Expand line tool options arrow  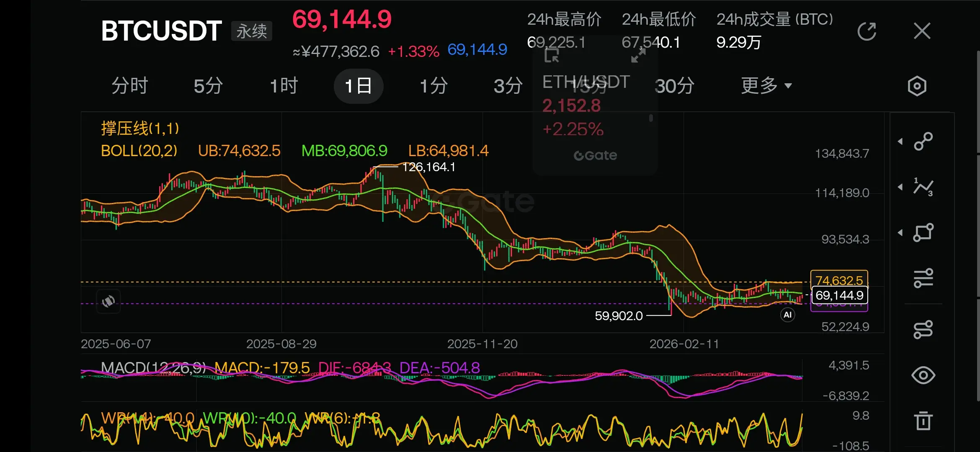tap(900, 141)
